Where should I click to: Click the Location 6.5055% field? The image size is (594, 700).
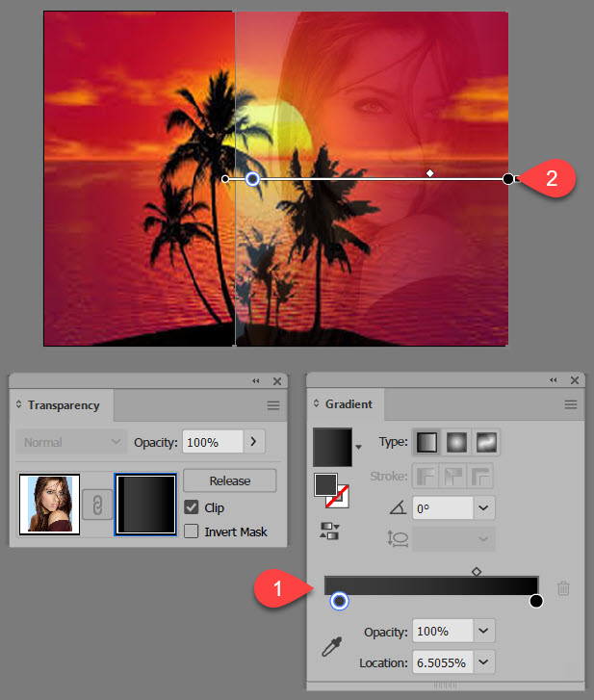pyautogui.click(x=443, y=662)
